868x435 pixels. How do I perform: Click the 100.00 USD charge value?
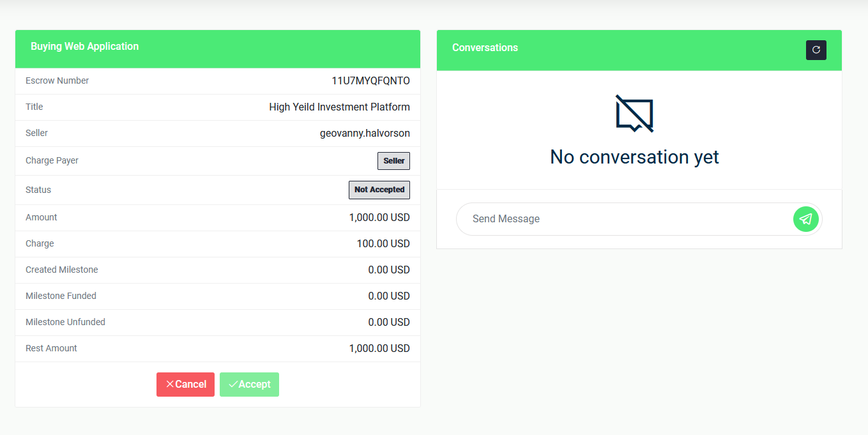(x=383, y=244)
